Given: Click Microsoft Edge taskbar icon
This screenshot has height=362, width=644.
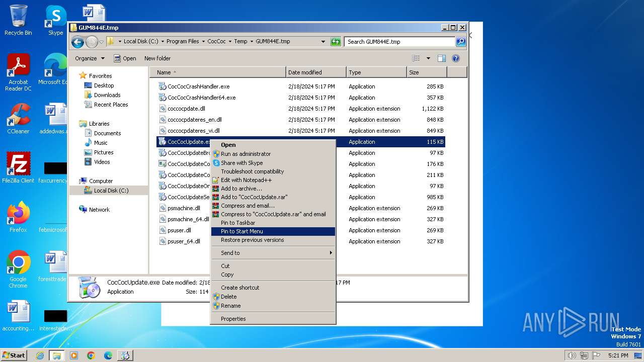Looking at the screenshot, I should pyautogui.click(x=108, y=355).
